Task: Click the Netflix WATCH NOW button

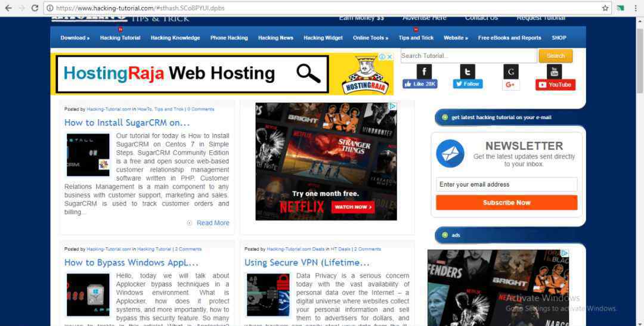Action: point(353,207)
